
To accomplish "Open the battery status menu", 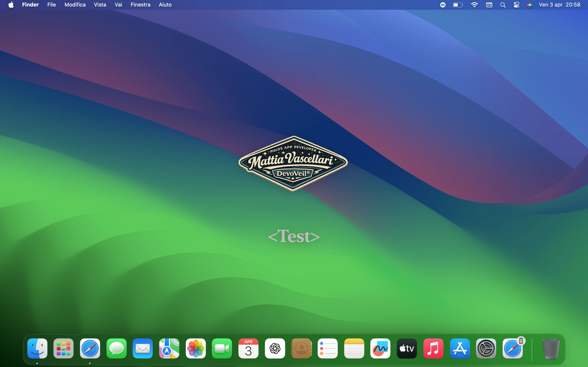I will coord(458,5).
